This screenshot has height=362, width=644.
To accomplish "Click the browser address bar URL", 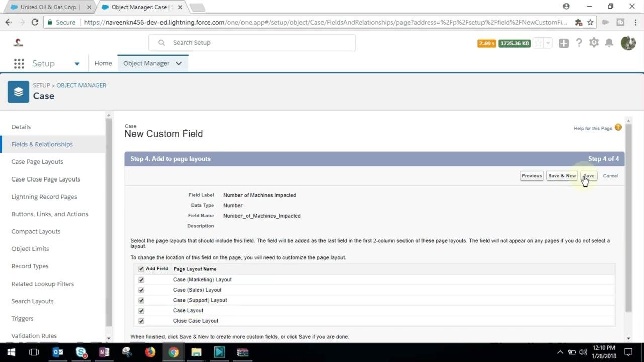I will tap(325, 22).
